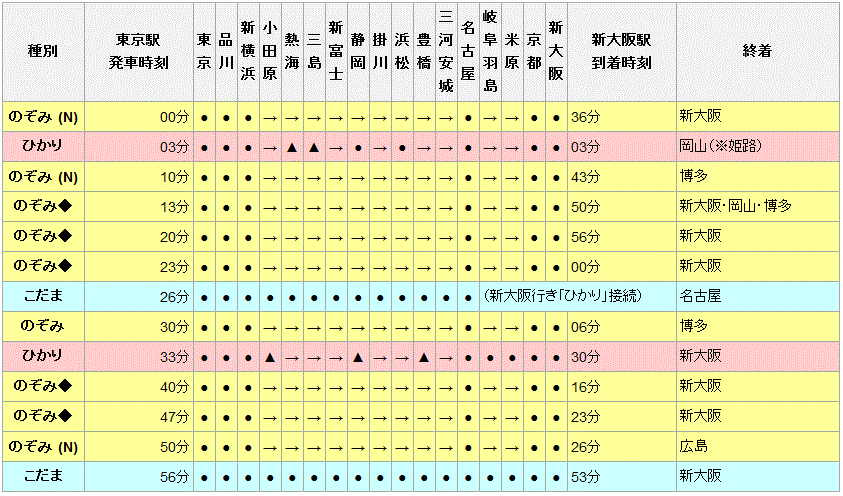Click the のぞみ◆ label in the 20分 departure row
Screen dimensions: 843x496
[x=43, y=236]
